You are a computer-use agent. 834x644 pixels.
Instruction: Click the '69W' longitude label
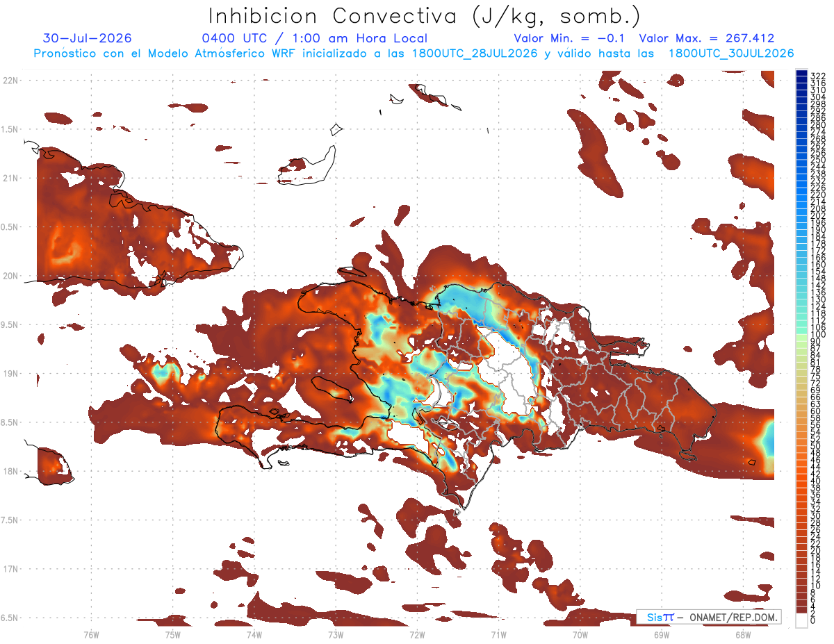(x=661, y=634)
